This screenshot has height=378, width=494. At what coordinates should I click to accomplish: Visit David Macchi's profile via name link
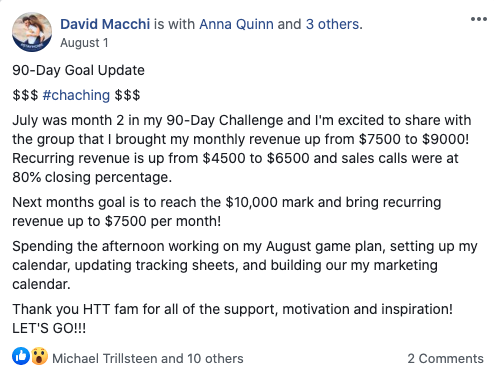coord(105,24)
